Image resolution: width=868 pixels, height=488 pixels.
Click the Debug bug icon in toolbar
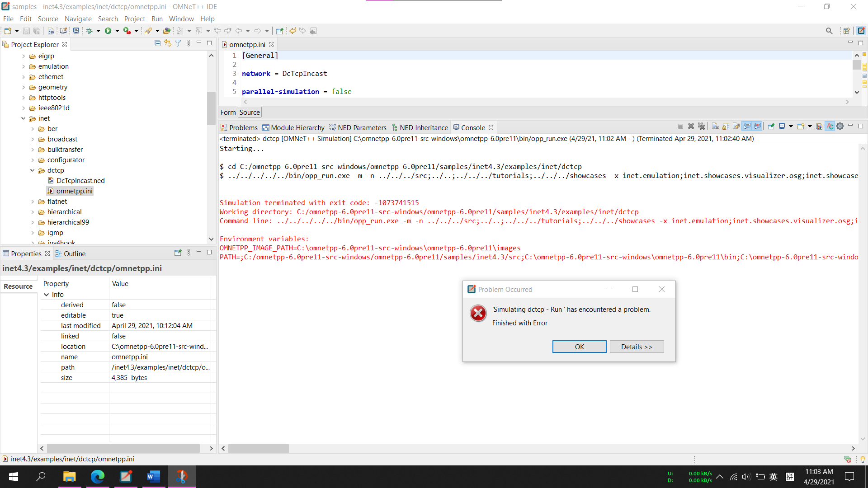(89, 31)
